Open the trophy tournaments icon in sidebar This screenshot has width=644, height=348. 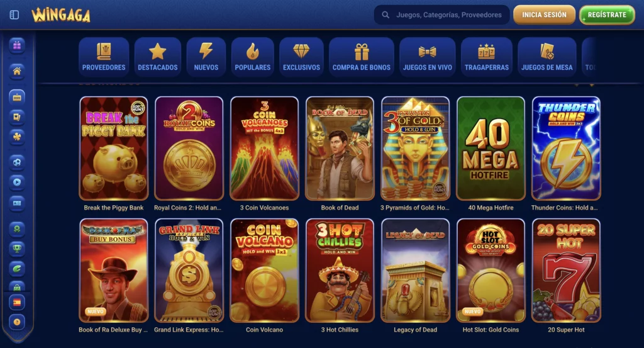coord(17,248)
